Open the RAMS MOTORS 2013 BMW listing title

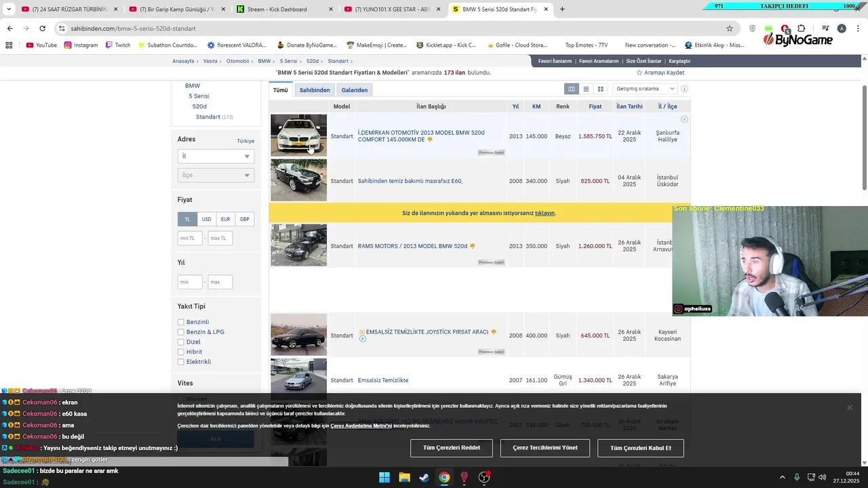click(412, 246)
